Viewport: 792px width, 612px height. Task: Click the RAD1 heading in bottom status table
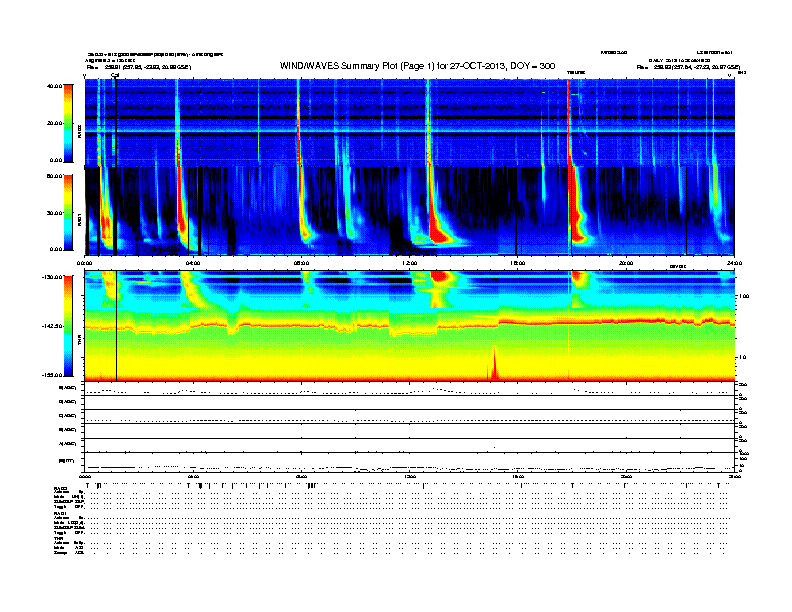tap(60, 513)
